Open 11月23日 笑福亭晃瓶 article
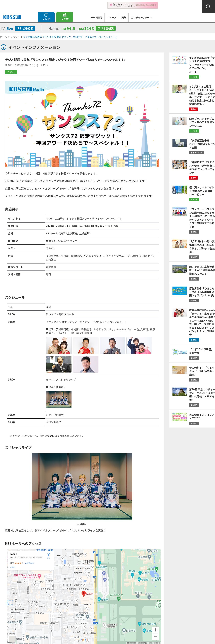This screenshot has width=215, height=644. 192,249
